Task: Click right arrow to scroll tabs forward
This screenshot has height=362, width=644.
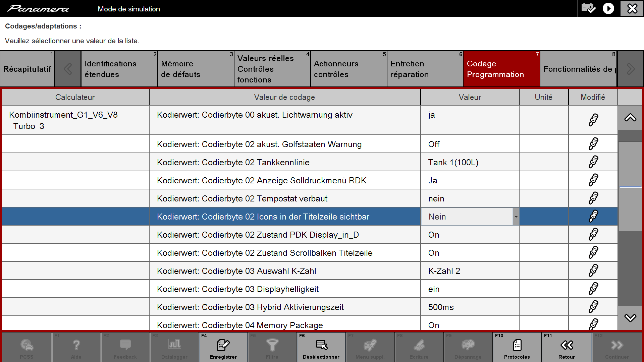Action: tap(630, 69)
